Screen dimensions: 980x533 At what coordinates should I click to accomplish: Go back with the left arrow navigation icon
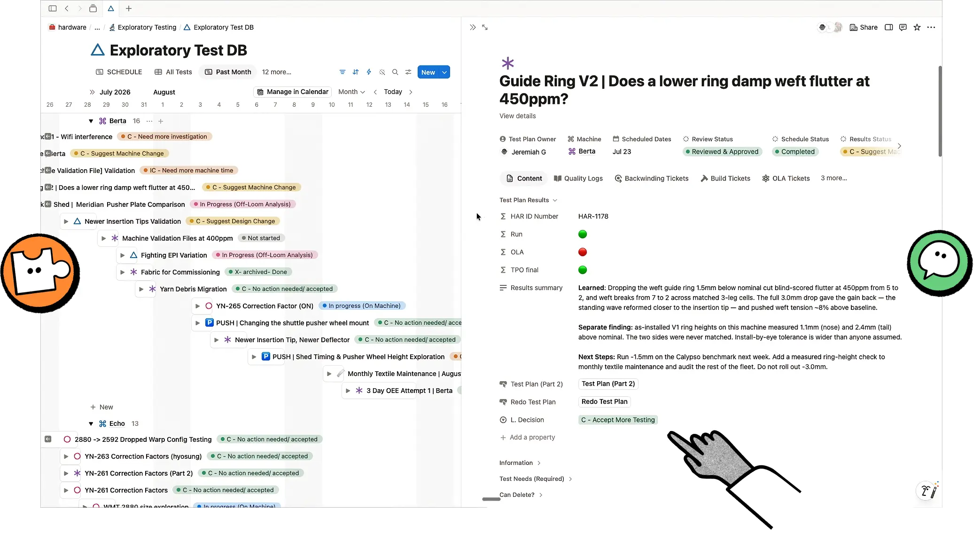67,8
